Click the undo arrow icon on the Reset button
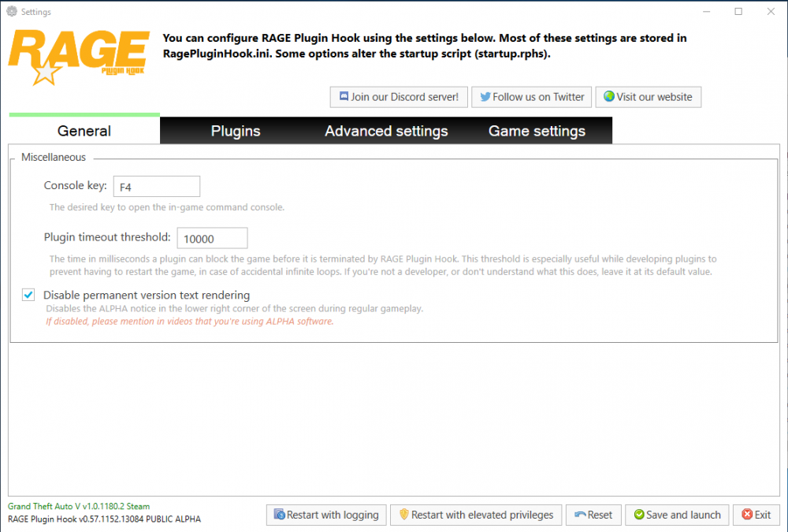The height and width of the screenshot is (532, 788). [580, 515]
